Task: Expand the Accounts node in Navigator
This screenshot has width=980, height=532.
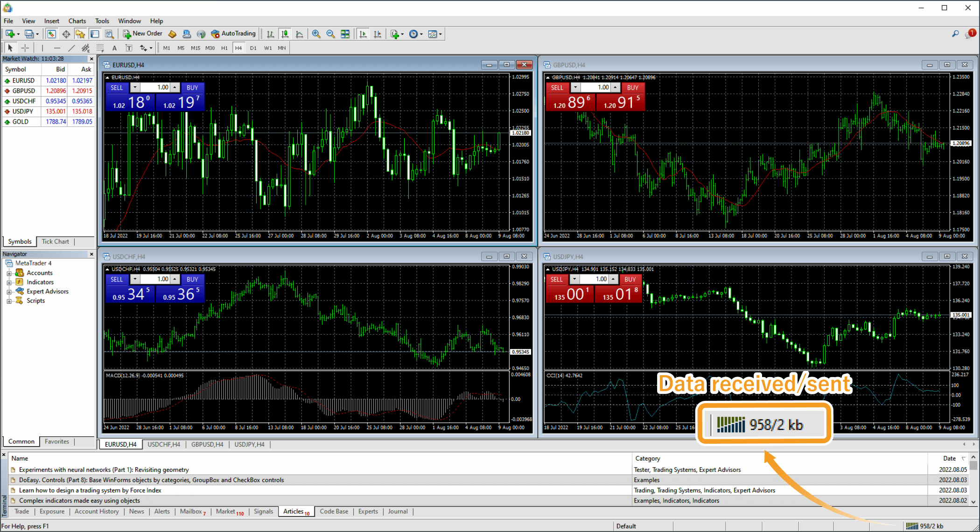Action: 9,273
